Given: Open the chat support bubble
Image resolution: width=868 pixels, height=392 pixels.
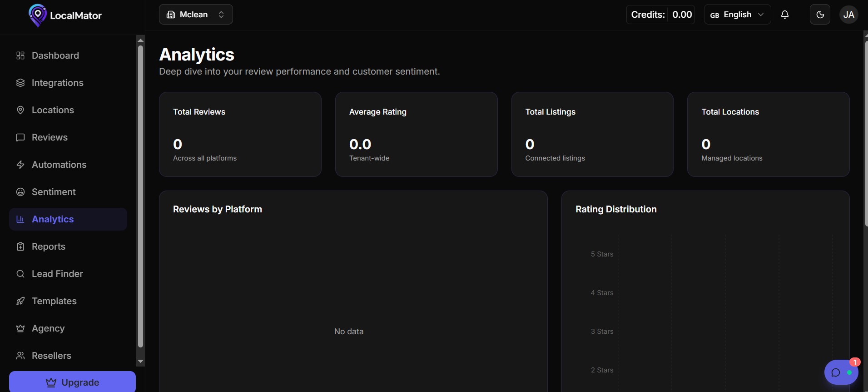Looking at the screenshot, I should (x=841, y=372).
